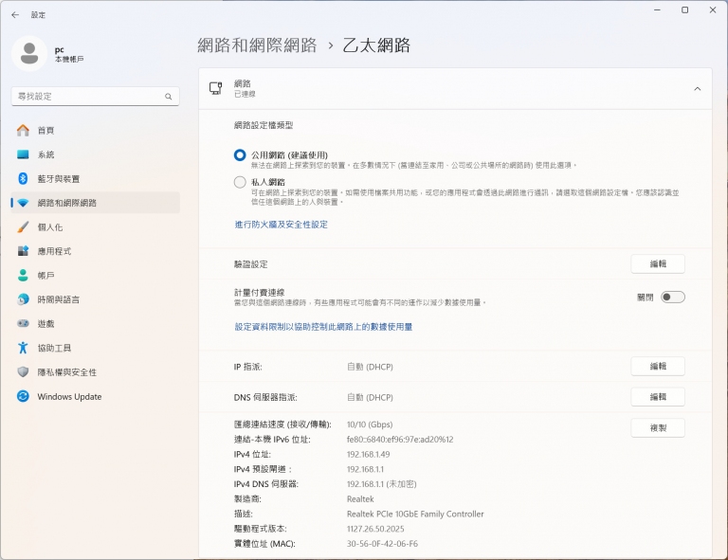Select the 個人化 paintbrush icon

click(23, 227)
